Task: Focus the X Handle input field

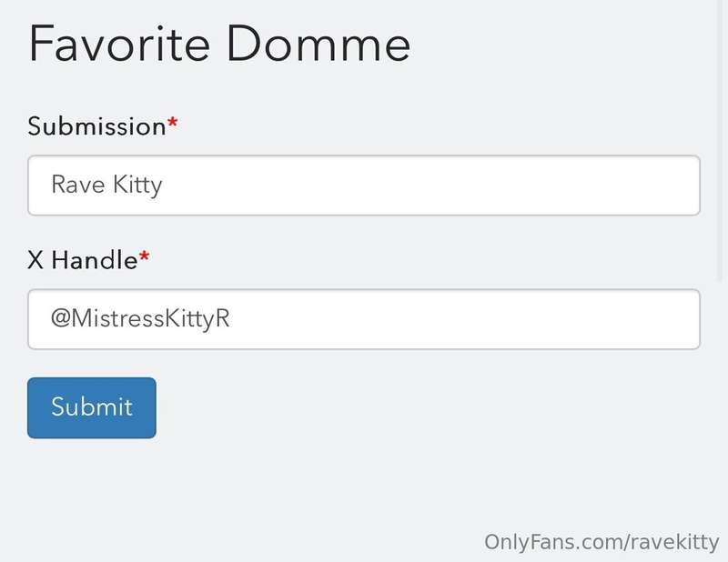Action: (x=364, y=319)
